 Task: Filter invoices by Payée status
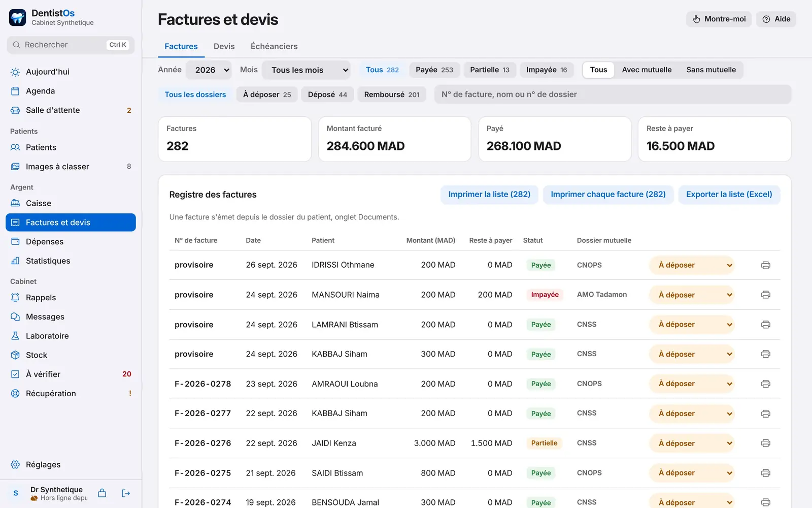[x=434, y=70]
